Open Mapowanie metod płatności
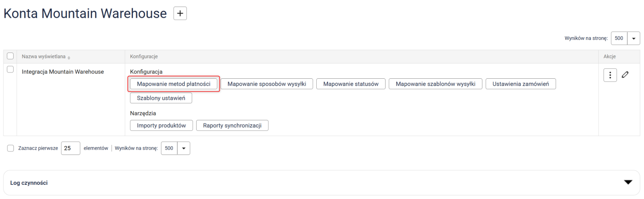 [174, 84]
